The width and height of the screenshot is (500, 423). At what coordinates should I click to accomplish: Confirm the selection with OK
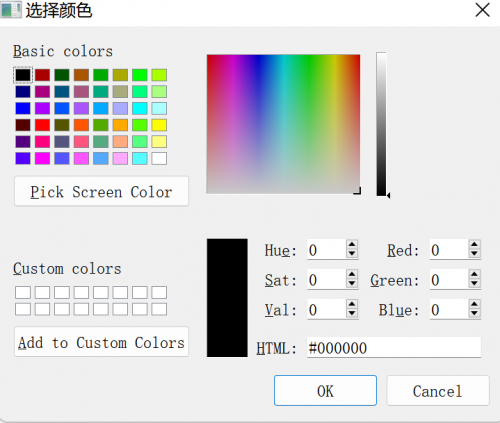(x=325, y=391)
